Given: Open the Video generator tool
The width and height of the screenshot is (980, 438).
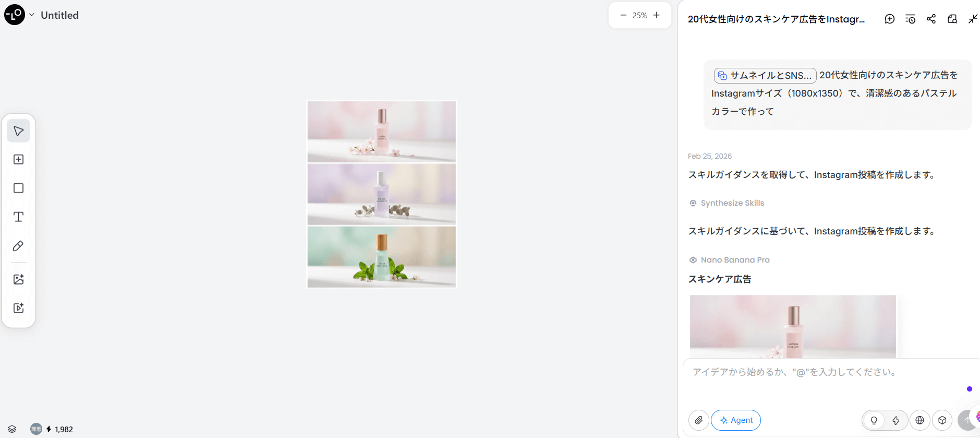Looking at the screenshot, I should (x=18, y=308).
